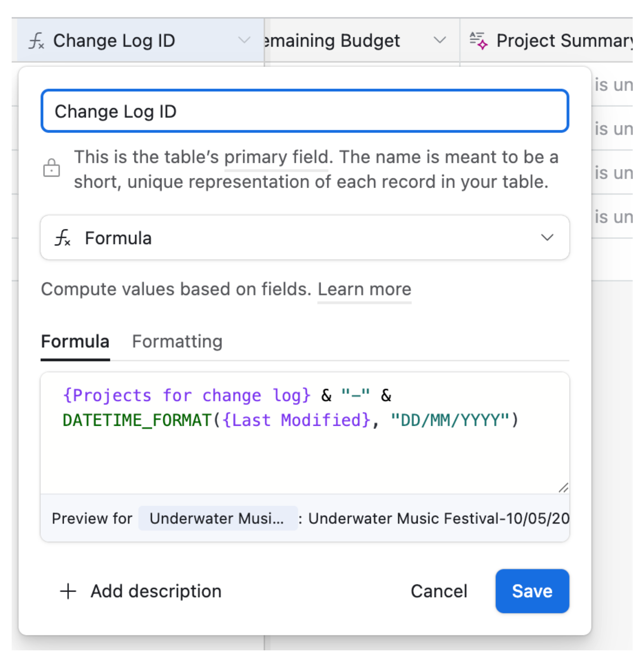Open the Learn more link
Image resolution: width=644 pixels, height=662 pixels.
coord(364,289)
